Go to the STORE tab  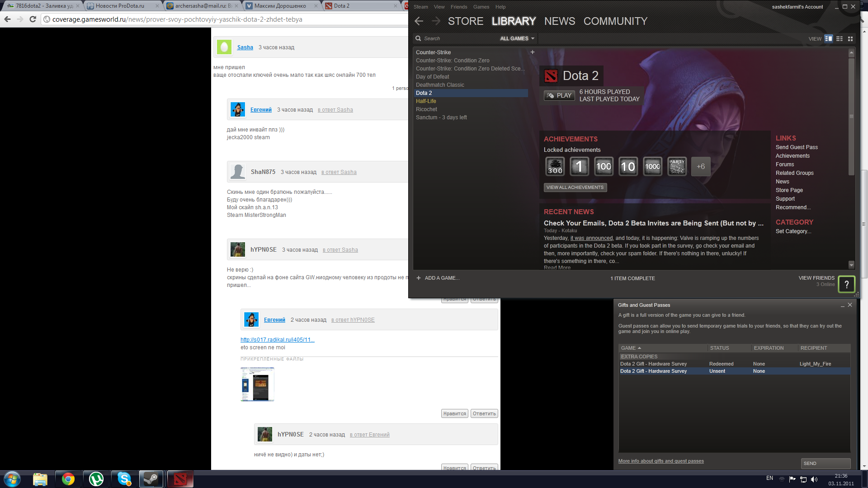coord(466,21)
